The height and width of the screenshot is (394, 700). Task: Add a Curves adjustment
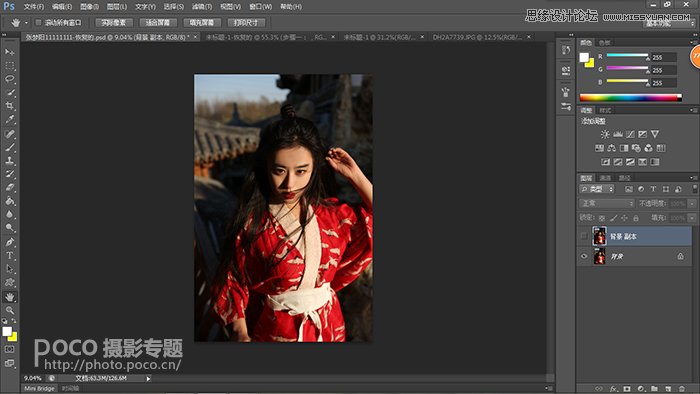(x=630, y=134)
